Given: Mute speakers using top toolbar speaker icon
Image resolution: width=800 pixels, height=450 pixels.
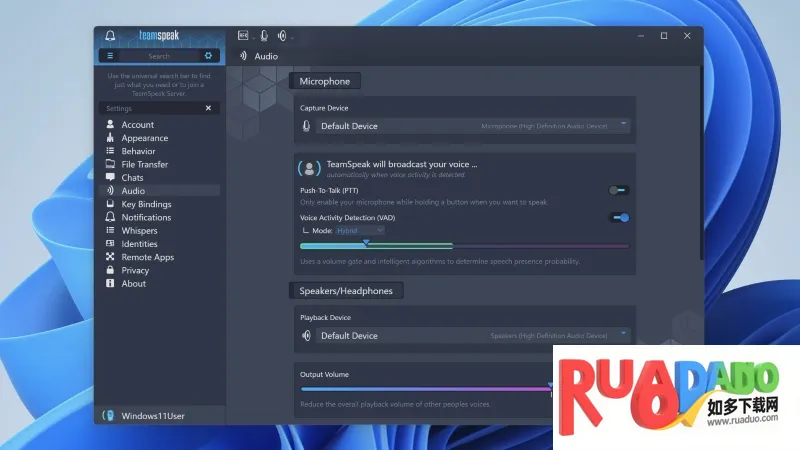Looking at the screenshot, I should pyautogui.click(x=282, y=35).
